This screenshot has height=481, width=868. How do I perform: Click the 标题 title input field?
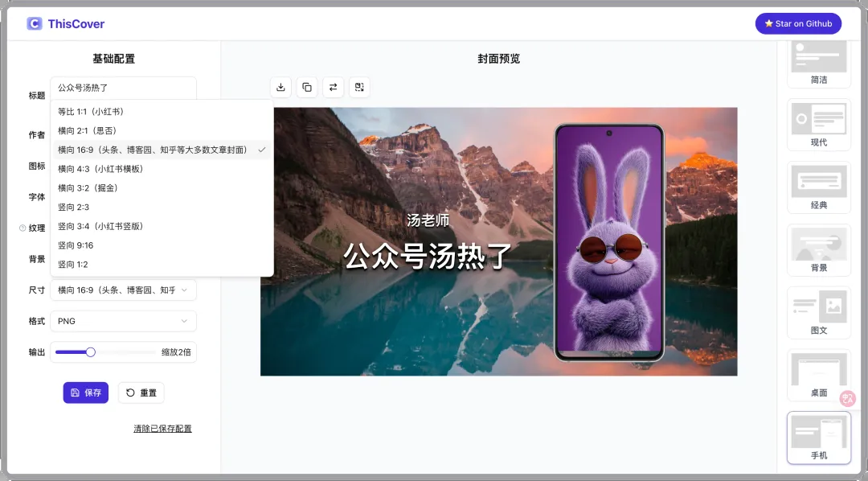[123, 88]
